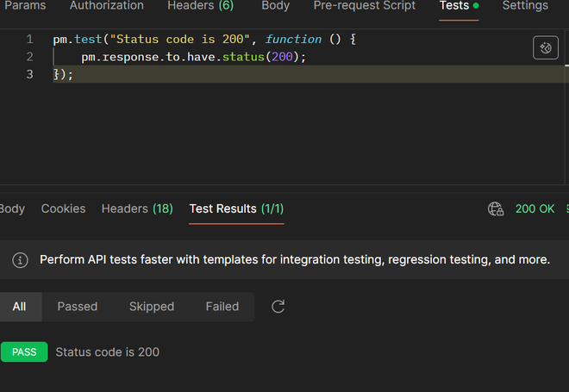Image resolution: width=569 pixels, height=392 pixels.
Task: Click the 200 OK response status
Action: [535, 208]
